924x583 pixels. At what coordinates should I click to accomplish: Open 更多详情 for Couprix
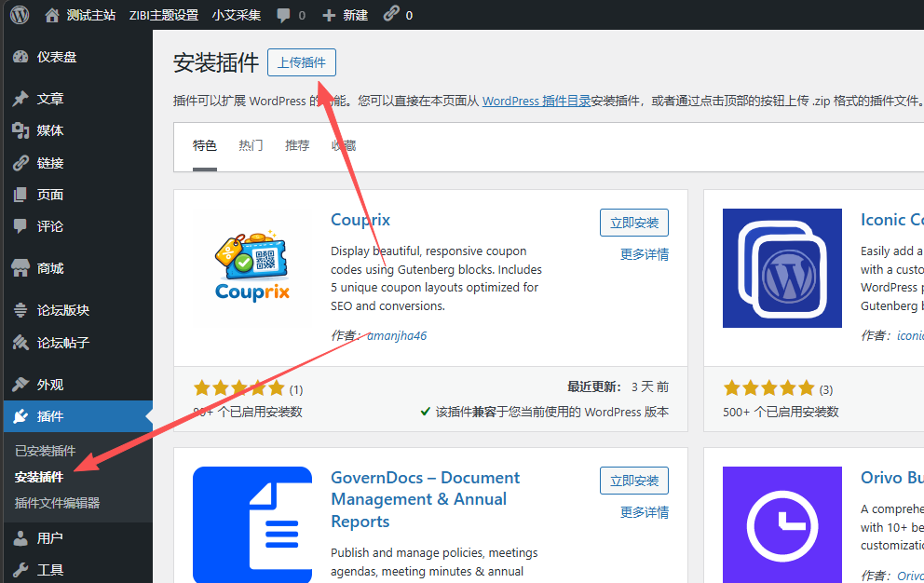click(644, 254)
